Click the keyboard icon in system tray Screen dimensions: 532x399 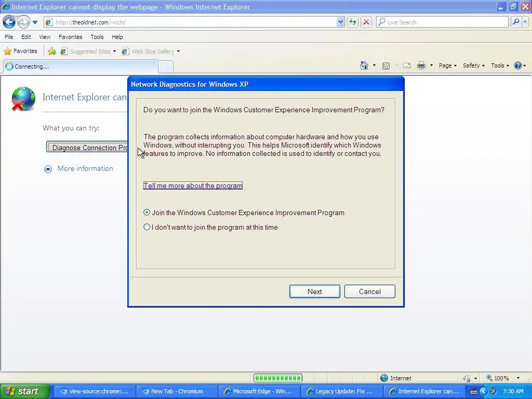coord(474,392)
